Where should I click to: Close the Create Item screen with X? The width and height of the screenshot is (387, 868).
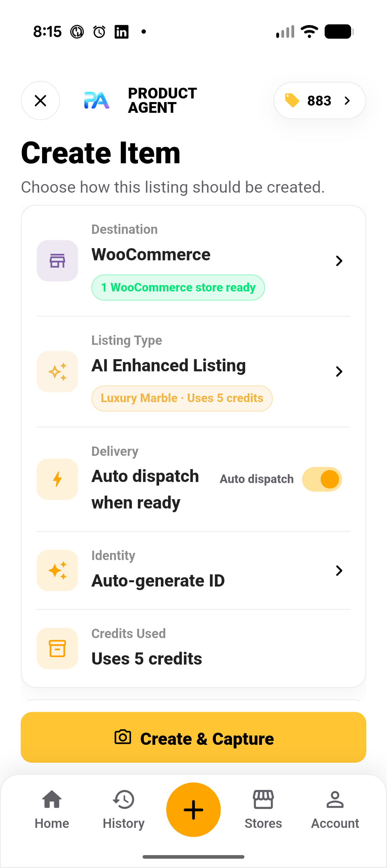[x=40, y=101]
